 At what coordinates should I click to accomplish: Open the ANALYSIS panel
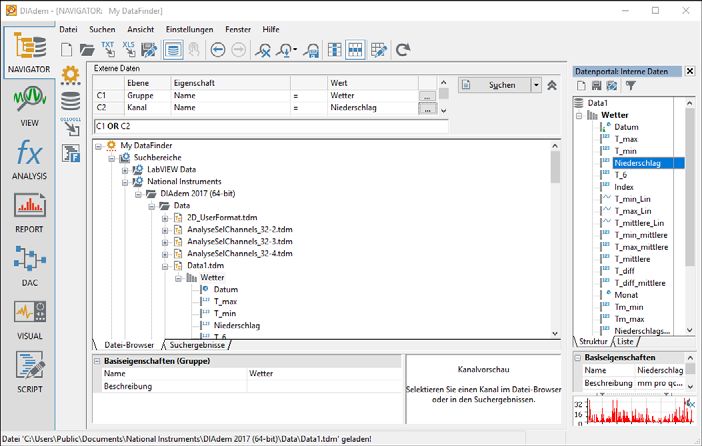tap(29, 160)
